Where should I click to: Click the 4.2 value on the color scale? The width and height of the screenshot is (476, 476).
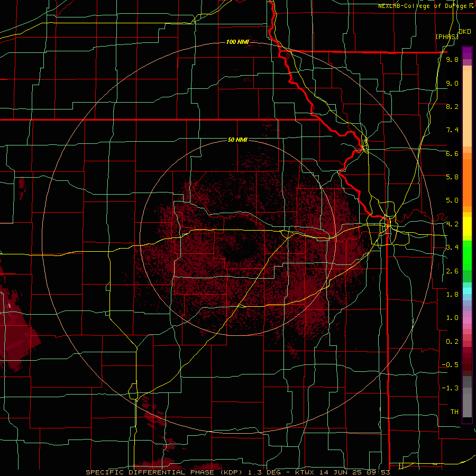coord(452,224)
